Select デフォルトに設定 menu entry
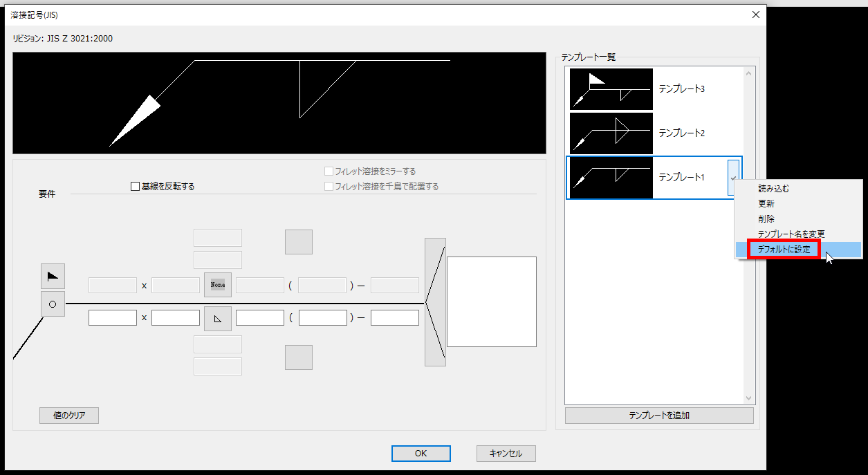The height and width of the screenshot is (475, 868). pyautogui.click(x=784, y=250)
